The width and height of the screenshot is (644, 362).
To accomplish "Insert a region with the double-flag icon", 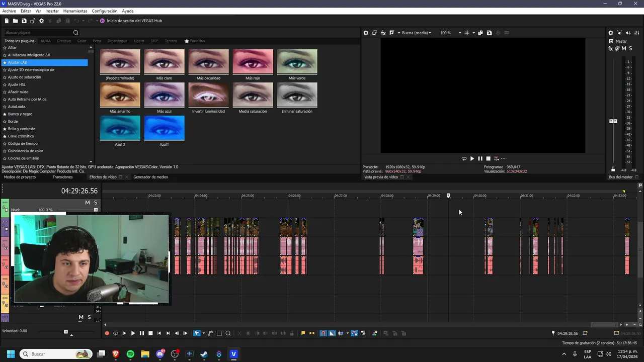I will (x=312, y=333).
